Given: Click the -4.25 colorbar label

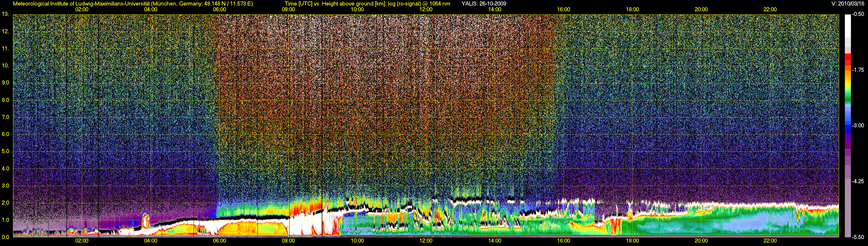Looking at the screenshot, I should (858, 181).
